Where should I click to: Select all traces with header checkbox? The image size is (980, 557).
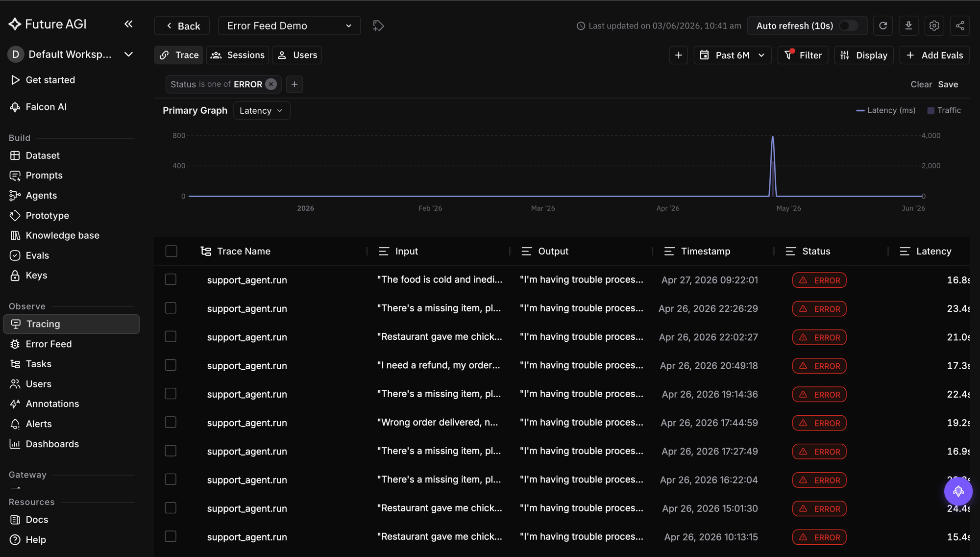point(171,252)
